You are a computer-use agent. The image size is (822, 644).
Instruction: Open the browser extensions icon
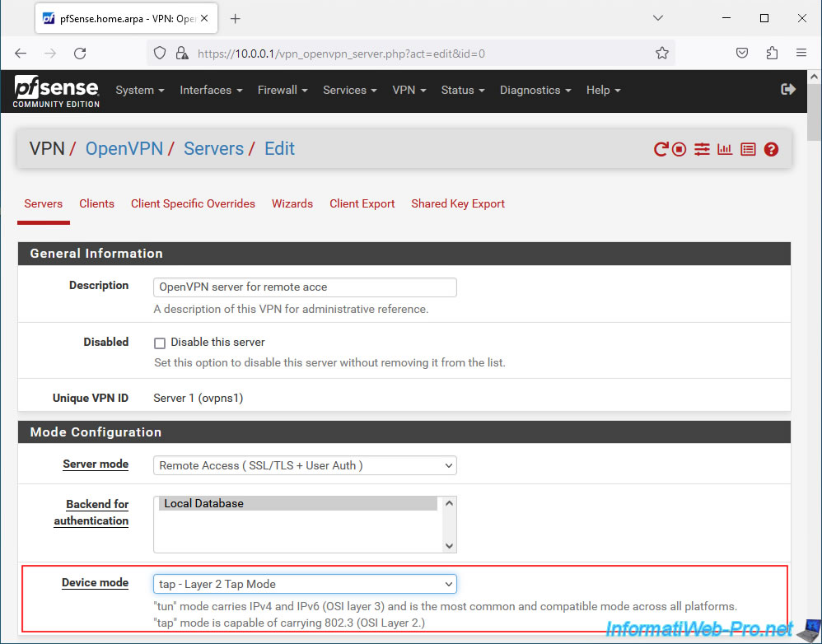[x=772, y=53]
